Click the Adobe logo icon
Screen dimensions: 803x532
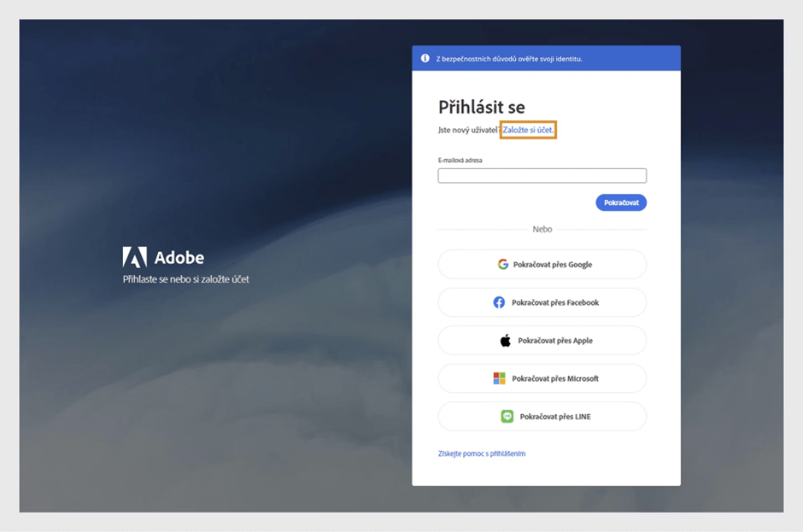tap(135, 257)
